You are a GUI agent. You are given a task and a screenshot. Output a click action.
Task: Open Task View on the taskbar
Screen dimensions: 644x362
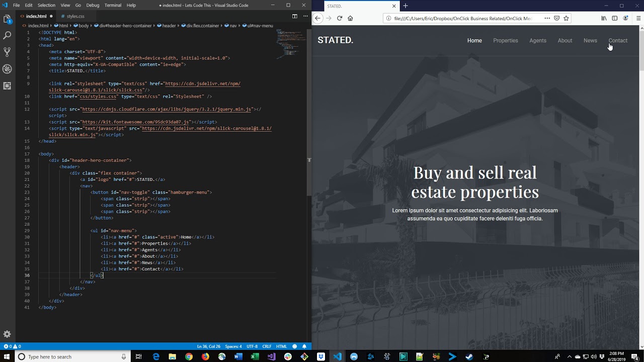(138, 356)
